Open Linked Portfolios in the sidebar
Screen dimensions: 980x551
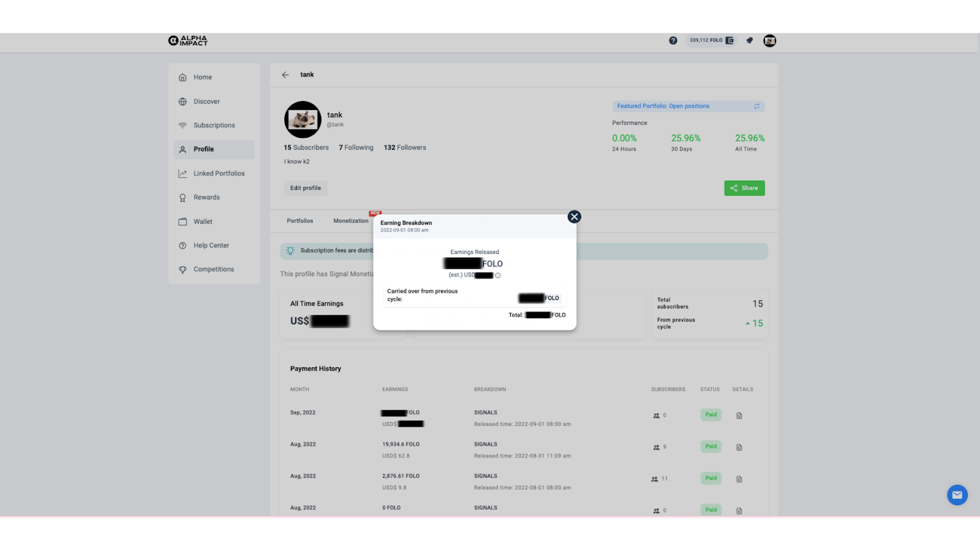214,173
